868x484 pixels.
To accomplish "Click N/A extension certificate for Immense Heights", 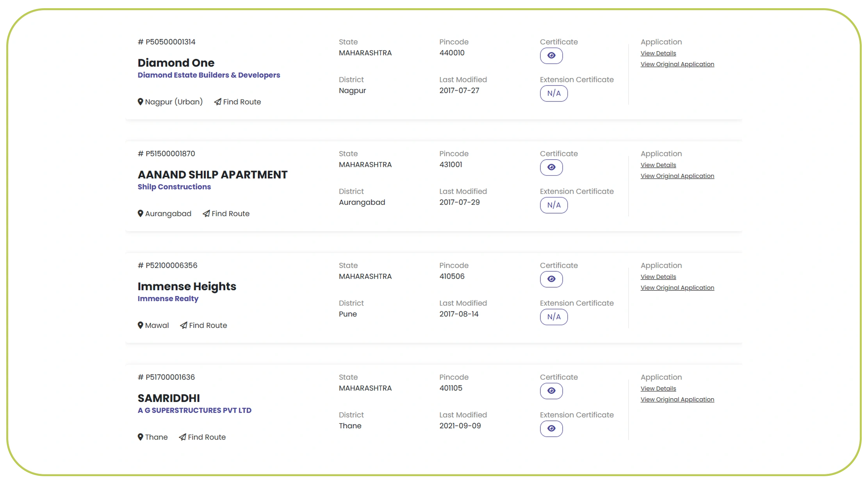I will (x=554, y=317).
